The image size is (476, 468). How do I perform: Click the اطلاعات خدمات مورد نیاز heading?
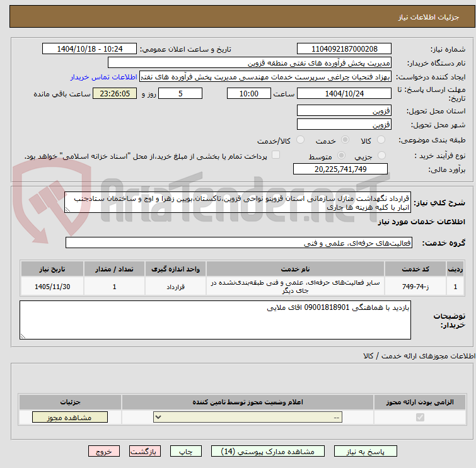[421, 222]
